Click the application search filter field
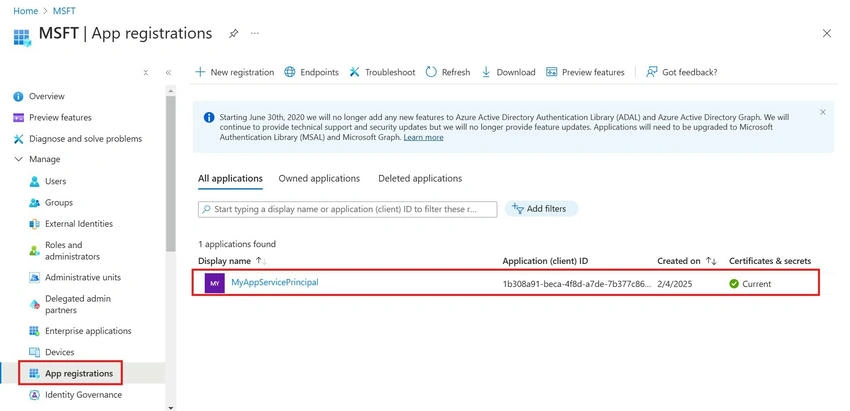This screenshot has width=850, height=411. pos(347,209)
